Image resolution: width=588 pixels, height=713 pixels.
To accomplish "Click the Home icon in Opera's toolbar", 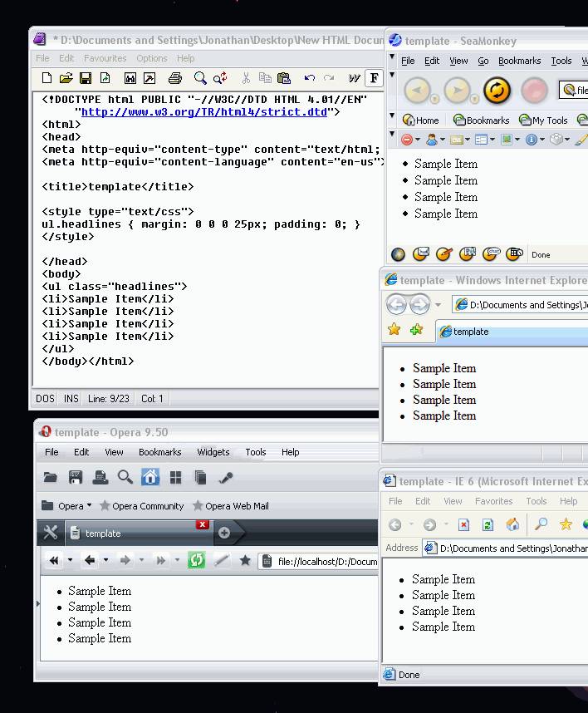I will [150, 477].
